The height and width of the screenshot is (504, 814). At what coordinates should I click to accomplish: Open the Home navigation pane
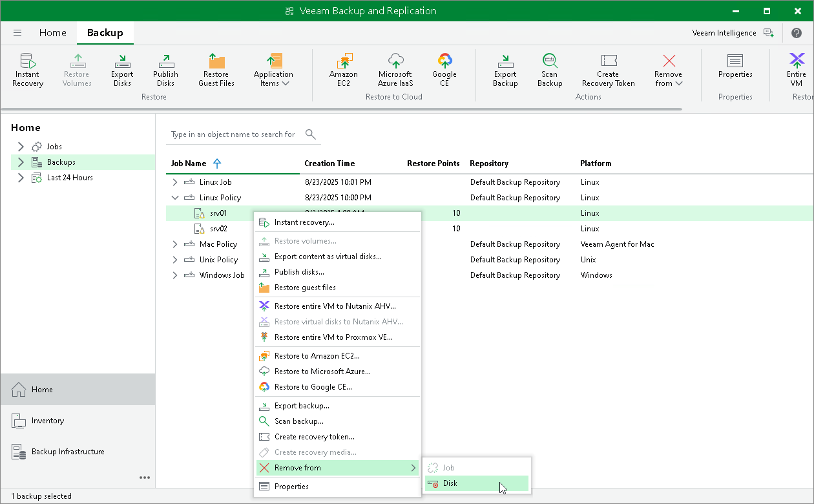(78, 390)
